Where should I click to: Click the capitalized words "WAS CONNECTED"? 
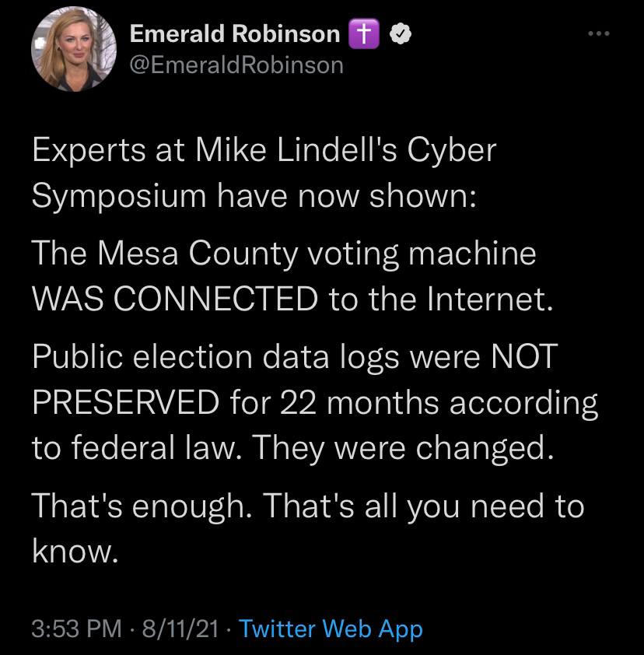coord(174,300)
